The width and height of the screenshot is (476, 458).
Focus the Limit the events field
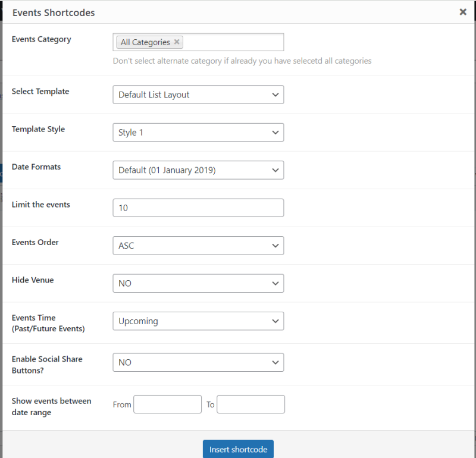[198, 208]
